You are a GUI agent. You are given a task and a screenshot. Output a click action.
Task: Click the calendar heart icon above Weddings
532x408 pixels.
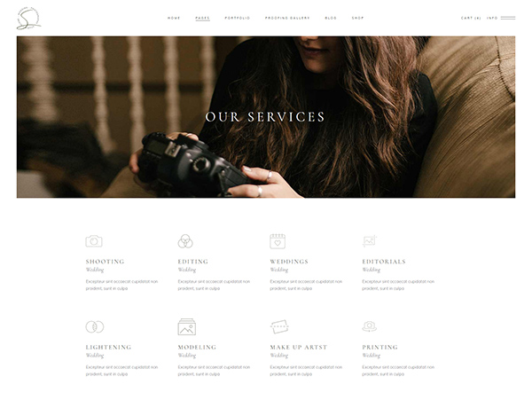point(278,241)
